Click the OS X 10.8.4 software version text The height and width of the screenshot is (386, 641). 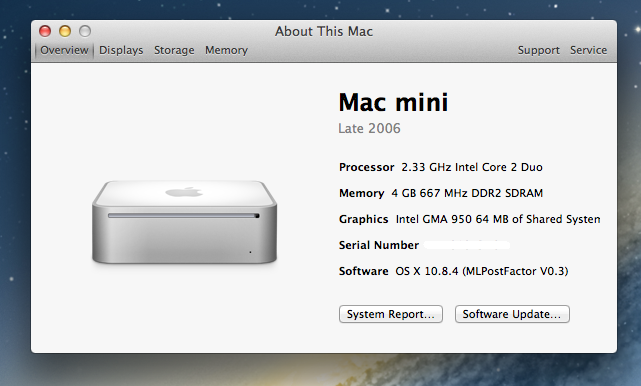[x=482, y=271]
